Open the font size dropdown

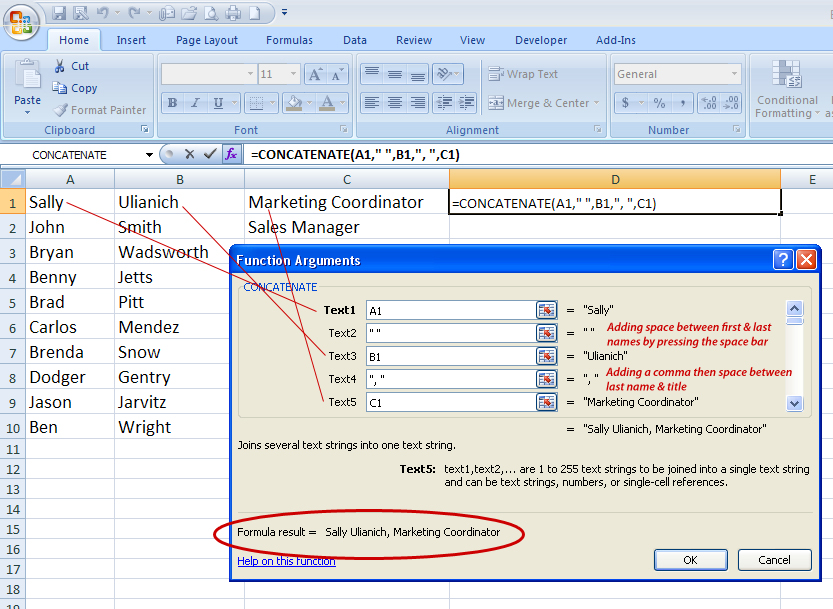292,74
